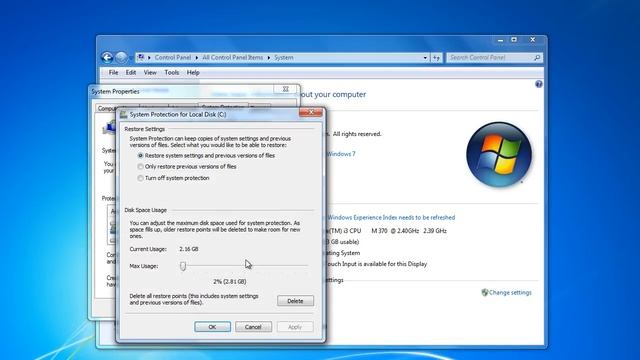640x360 pixels.
Task: Click the Windows logo image
Action: (x=499, y=154)
